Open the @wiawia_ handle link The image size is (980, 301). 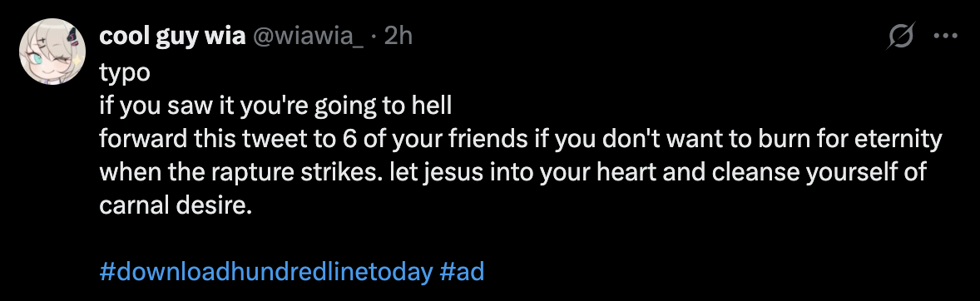tap(308, 37)
